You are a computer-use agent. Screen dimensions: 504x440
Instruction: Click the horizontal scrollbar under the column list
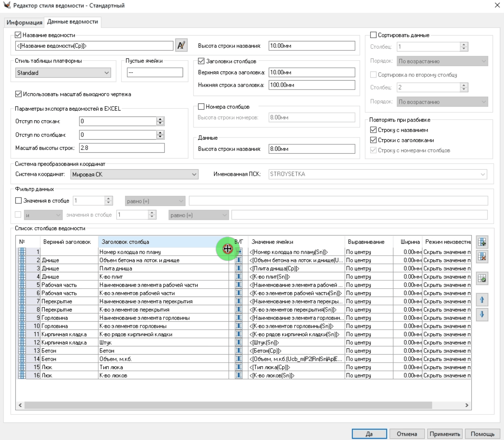coord(228,405)
